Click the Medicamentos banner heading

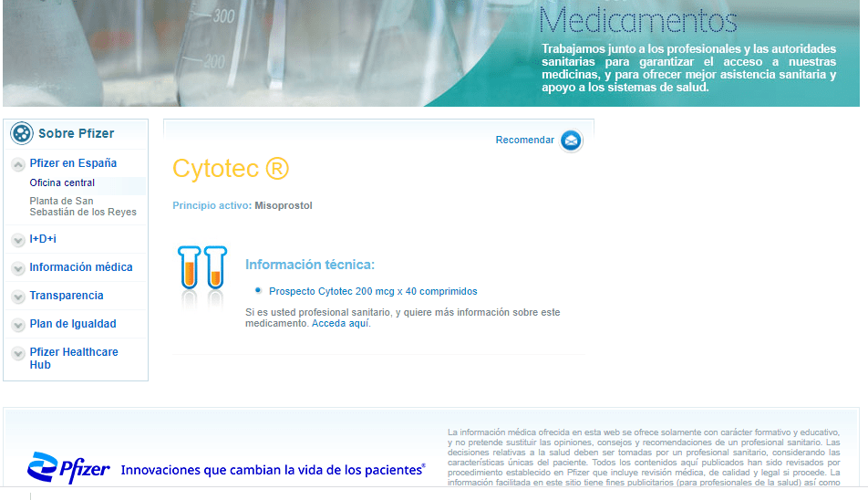coord(638,20)
